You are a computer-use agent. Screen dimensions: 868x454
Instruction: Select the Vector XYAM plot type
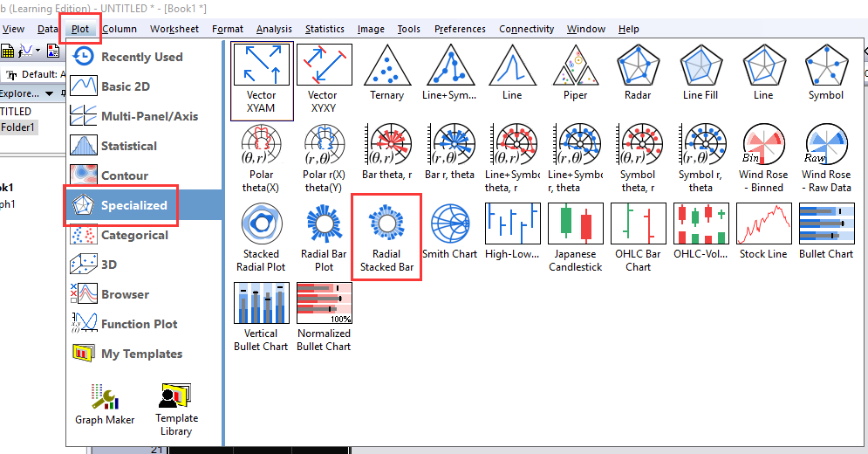[x=262, y=81]
